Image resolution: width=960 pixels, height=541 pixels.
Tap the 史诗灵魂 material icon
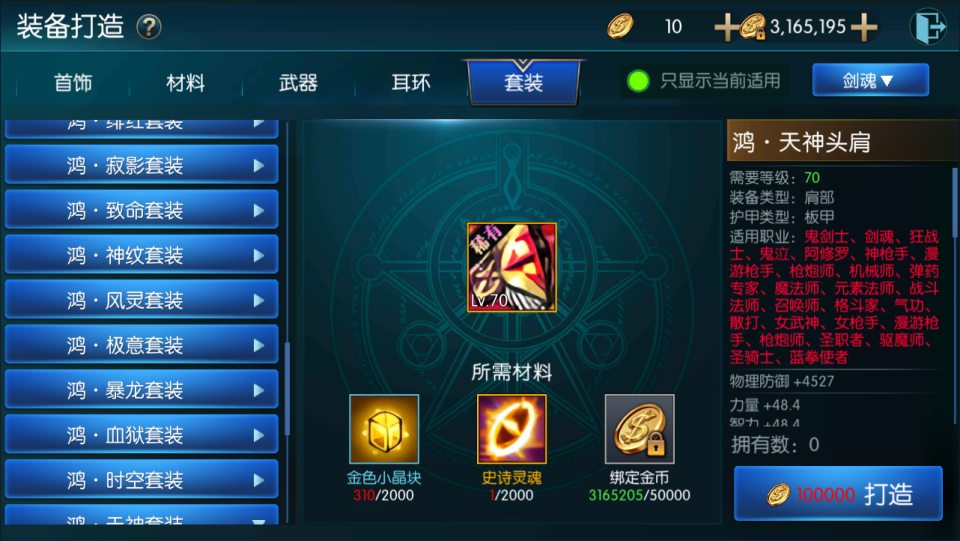[x=512, y=429]
